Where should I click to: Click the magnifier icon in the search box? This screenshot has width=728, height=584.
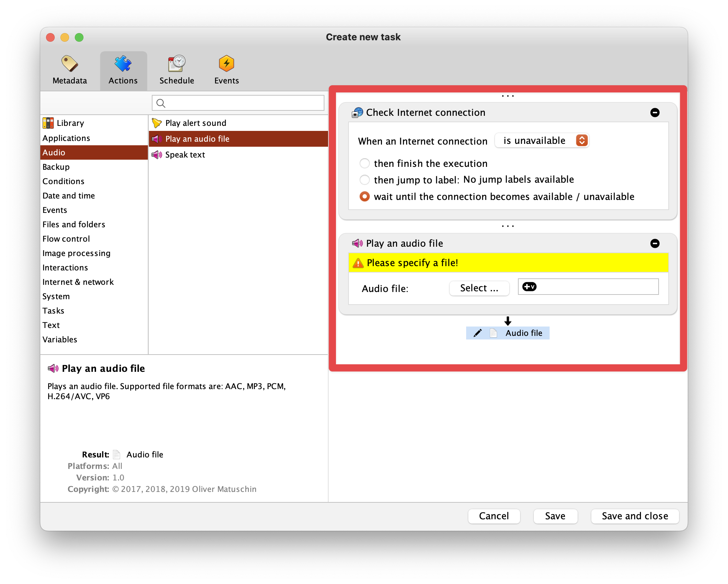click(161, 103)
